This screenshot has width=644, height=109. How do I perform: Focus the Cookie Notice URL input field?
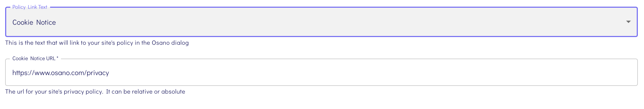321,73
